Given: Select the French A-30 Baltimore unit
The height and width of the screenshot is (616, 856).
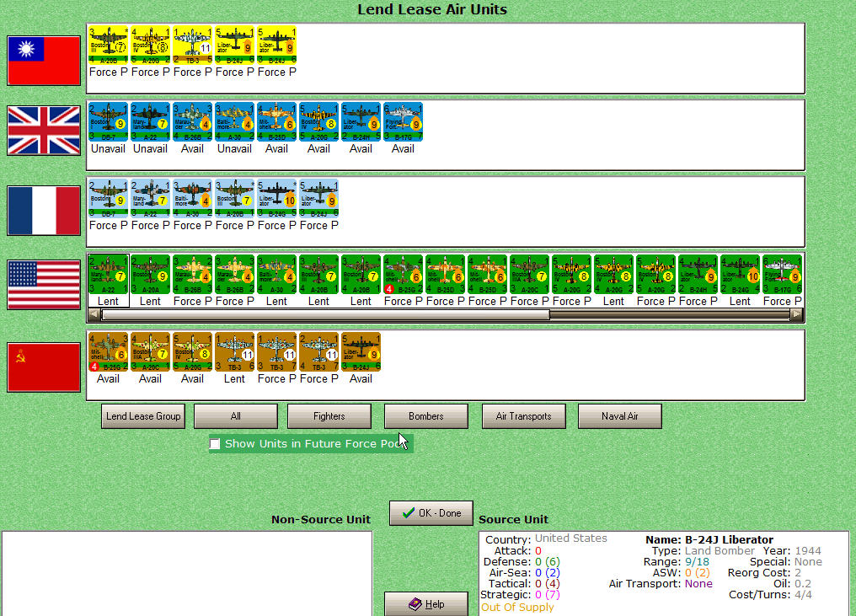Looking at the screenshot, I should click(x=192, y=199).
